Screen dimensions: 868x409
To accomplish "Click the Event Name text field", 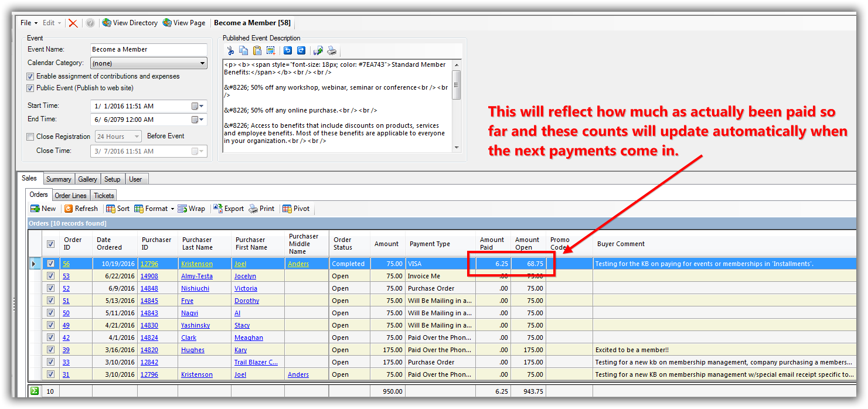I will pyautogui.click(x=148, y=50).
